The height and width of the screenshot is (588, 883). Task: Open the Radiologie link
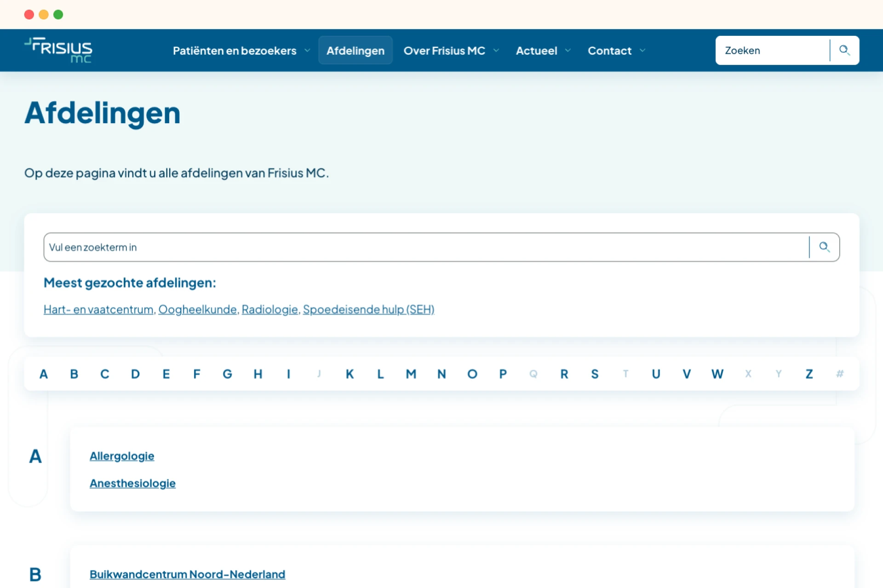click(x=269, y=309)
